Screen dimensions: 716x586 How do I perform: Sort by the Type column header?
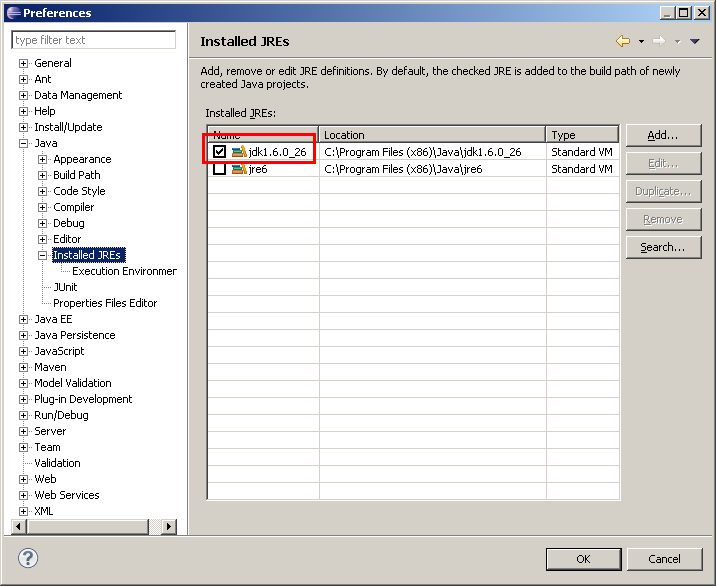[582, 135]
